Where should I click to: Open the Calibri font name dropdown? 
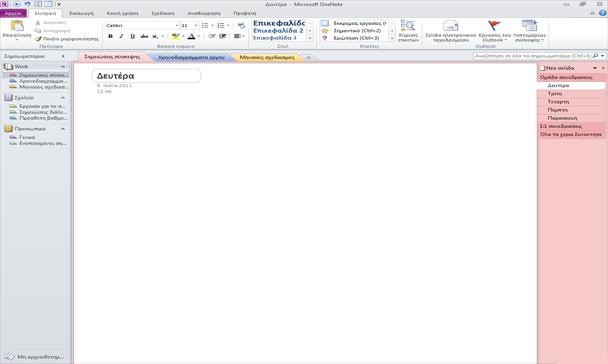point(177,26)
